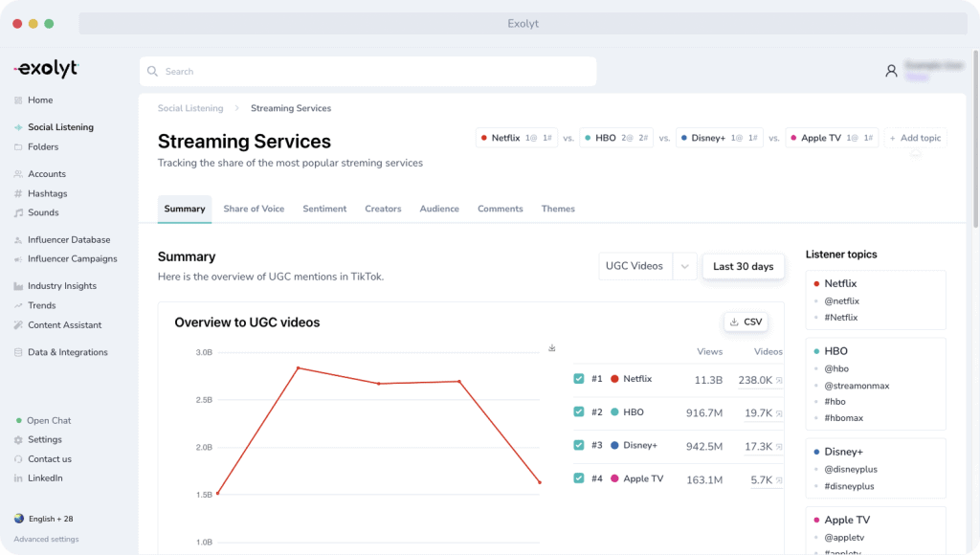Click the Folders folder icon
The image size is (980, 555).
click(18, 146)
